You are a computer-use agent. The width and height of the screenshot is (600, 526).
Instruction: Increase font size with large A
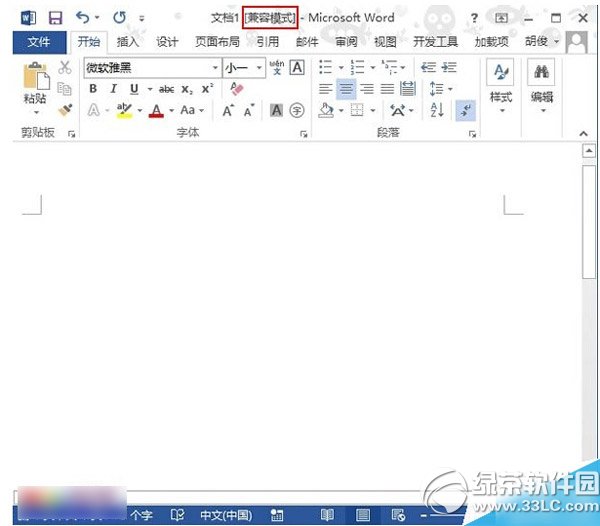(228, 111)
